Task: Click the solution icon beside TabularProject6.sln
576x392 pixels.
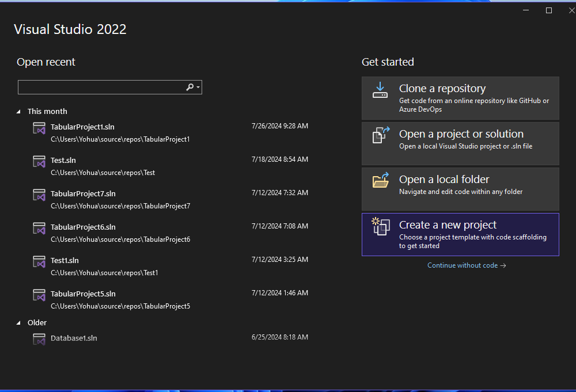Action: pyautogui.click(x=39, y=229)
